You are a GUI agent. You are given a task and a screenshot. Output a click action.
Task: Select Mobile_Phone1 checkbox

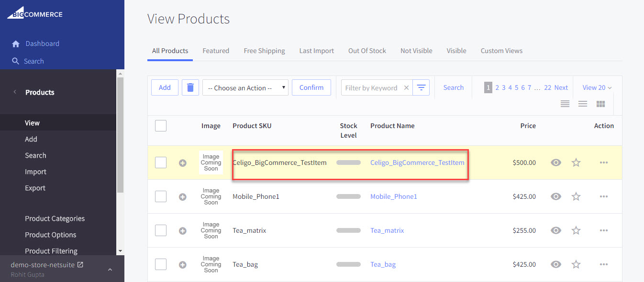[161, 196]
